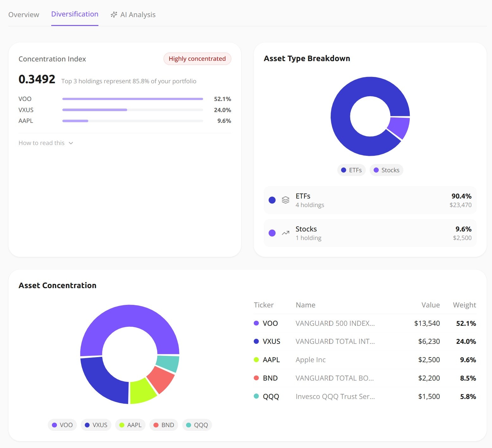Open the AI Analysis tab
This screenshot has height=448, width=492.
(x=133, y=15)
